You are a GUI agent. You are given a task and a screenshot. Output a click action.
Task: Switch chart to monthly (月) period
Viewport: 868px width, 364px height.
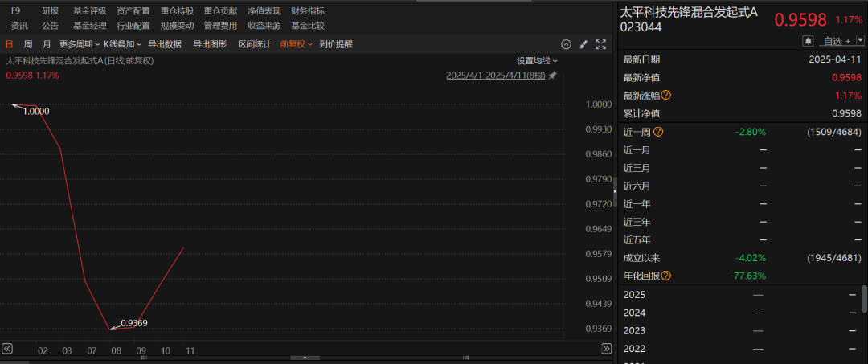(x=47, y=44)
